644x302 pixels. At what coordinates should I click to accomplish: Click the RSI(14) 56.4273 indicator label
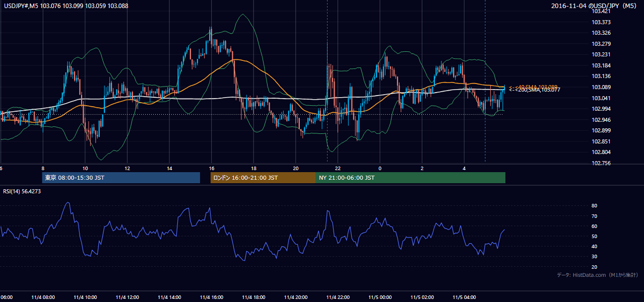(x=22, y=191)
